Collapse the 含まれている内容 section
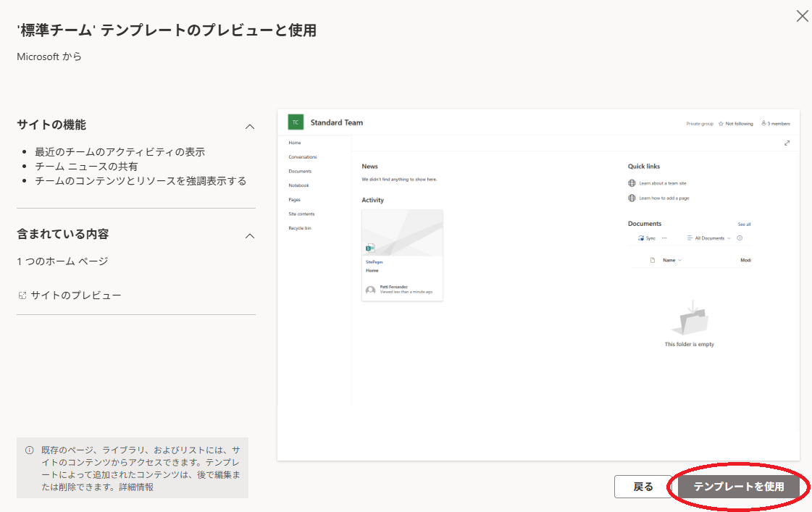Image resolution: width=812 pixels, height=512 pixels. point(250,236)
